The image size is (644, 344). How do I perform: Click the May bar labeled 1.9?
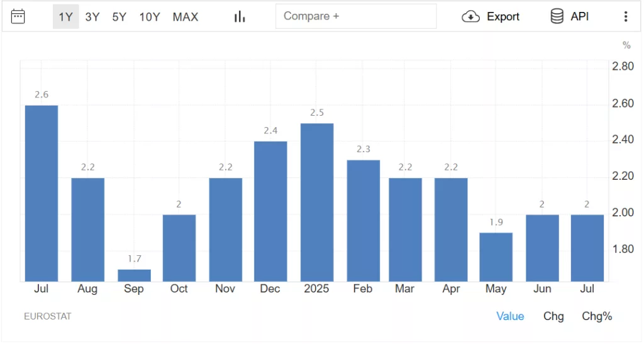click(x=496, y=257)
